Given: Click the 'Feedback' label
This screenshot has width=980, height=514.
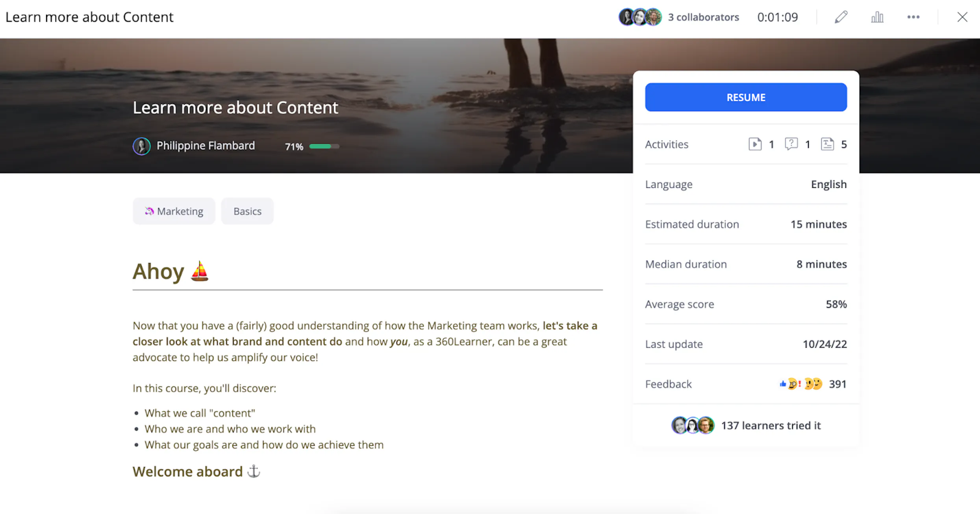Looking at the screenshot, I should pos(668,384).
